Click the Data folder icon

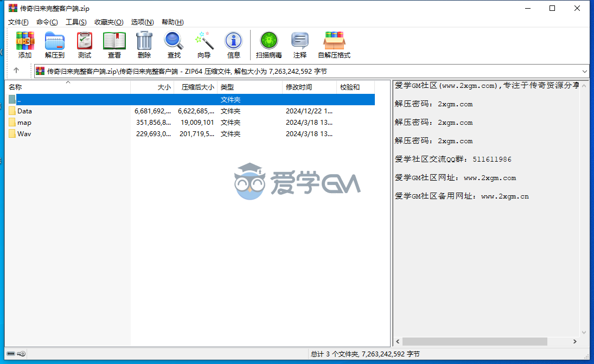click(x=12, y=111)
